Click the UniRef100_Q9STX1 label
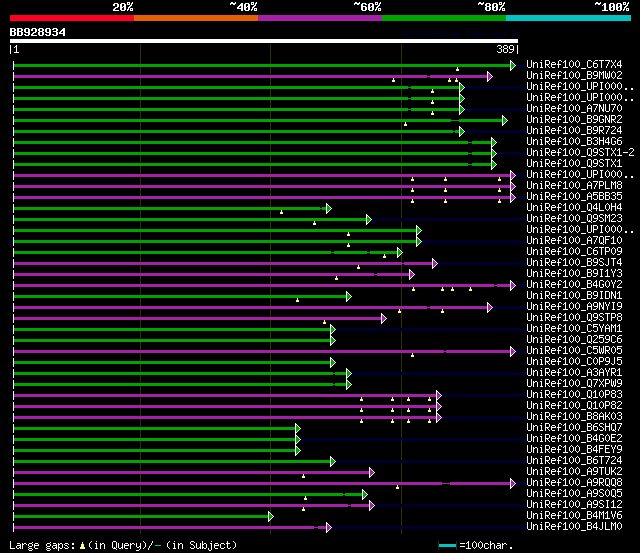 574,164
